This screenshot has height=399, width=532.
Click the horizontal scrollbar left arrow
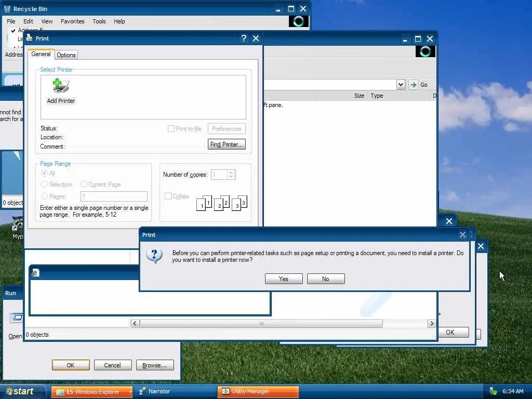point(135,324)
